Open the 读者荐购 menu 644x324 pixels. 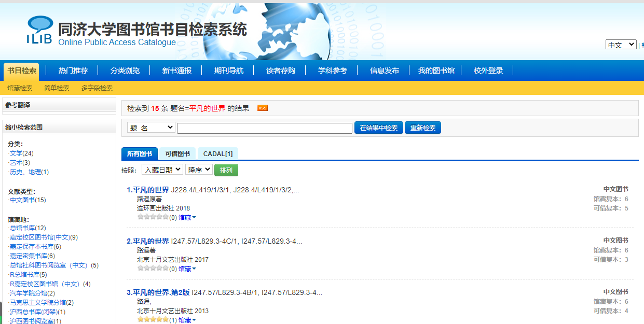coord(281,71)
